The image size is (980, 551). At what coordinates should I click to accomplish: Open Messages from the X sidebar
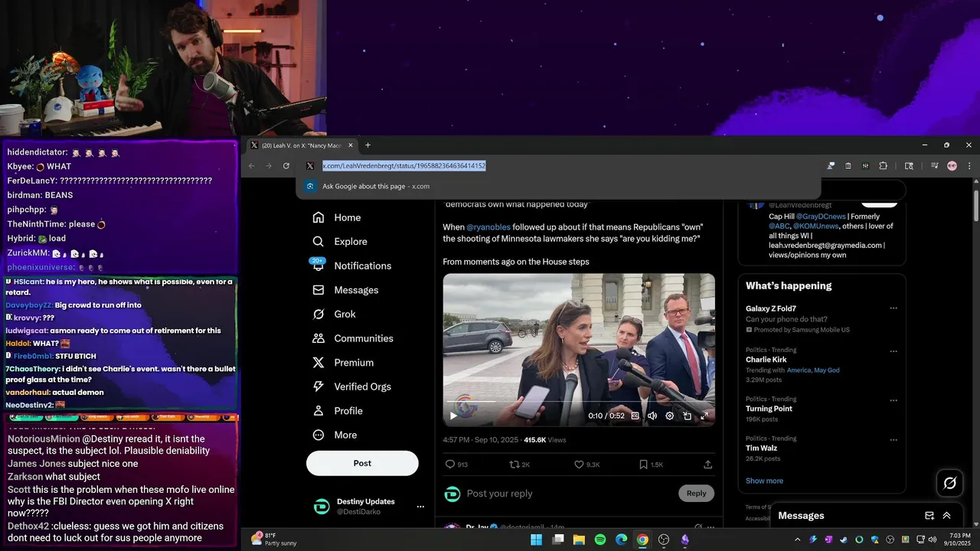(x=345, y=290)
